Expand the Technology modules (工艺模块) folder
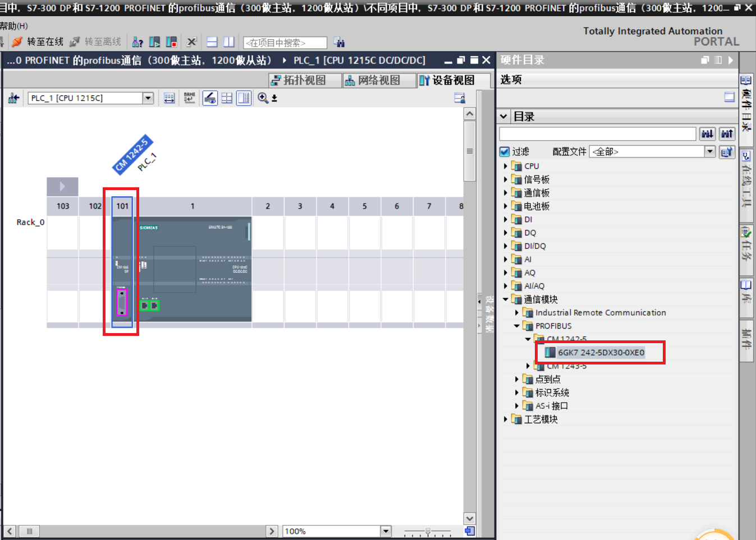Screen dimensions: 756x540 tap(506, 419)
